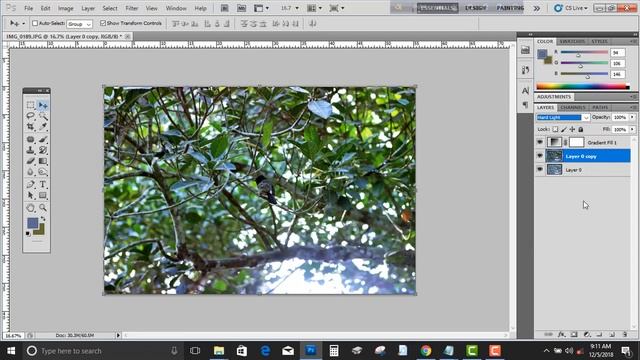
Task: Select the Clone Stamp tool
Action: click(x=31, y=150)
